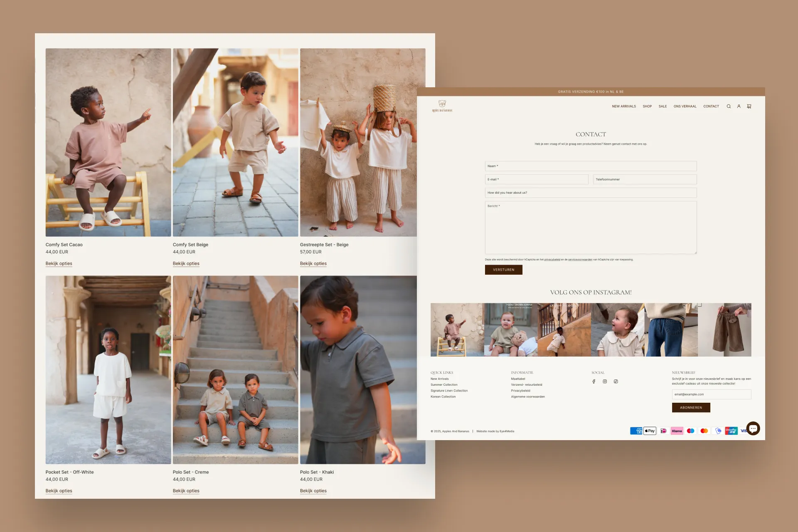Open the Maattabel footer link

(518, 379)
